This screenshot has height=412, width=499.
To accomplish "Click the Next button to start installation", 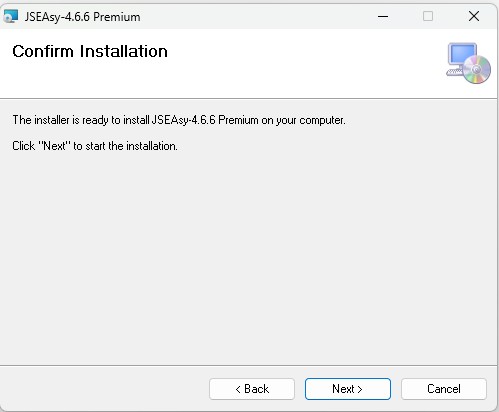I will tap(348, 389).
